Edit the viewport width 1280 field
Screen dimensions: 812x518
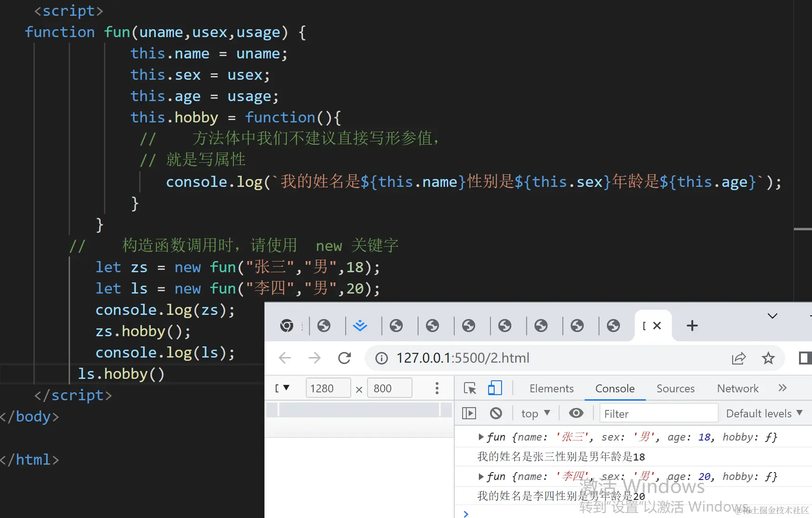pyautogui.click(x=328, y=388)
